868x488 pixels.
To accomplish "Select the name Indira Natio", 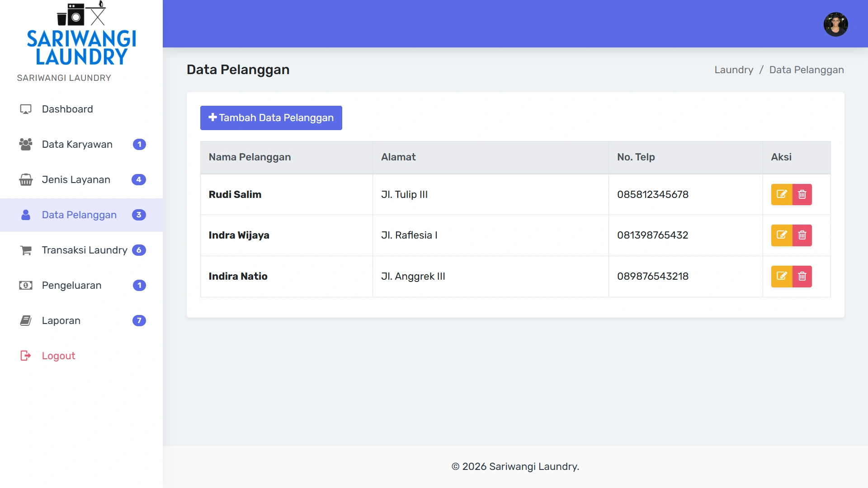I will pyautogui.click(x=238, y=277).
